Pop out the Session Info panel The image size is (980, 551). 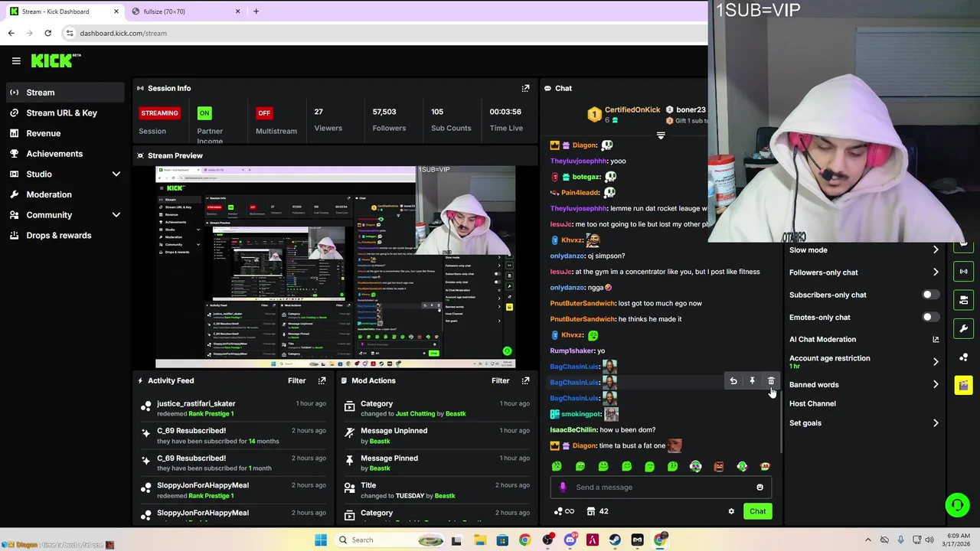click(x=525, y=88)
